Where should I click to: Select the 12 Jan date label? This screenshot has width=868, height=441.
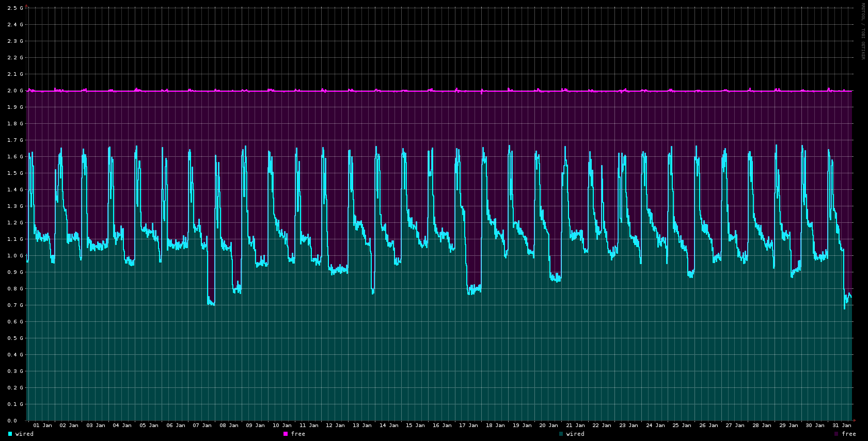[336, 426]
